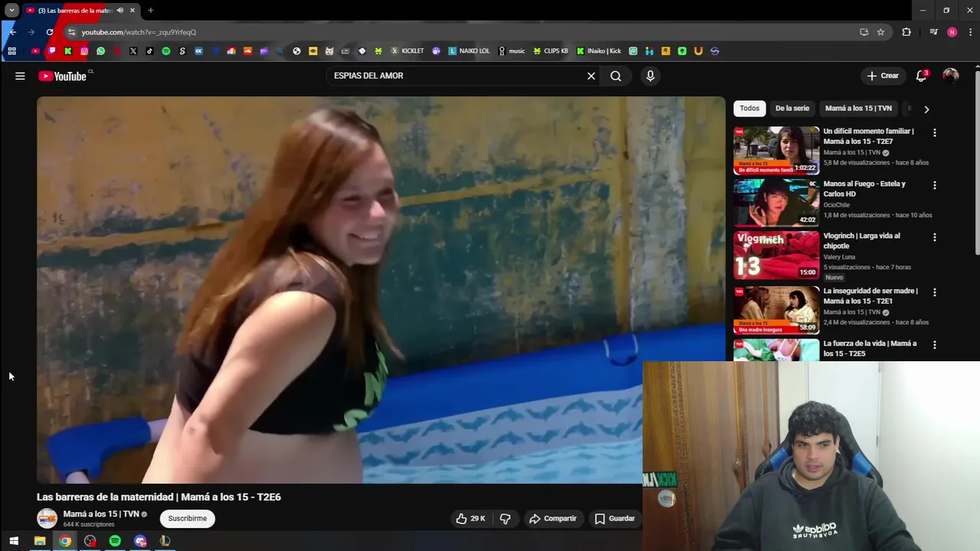
Task: Click the address bar URL
Action: 139,32
